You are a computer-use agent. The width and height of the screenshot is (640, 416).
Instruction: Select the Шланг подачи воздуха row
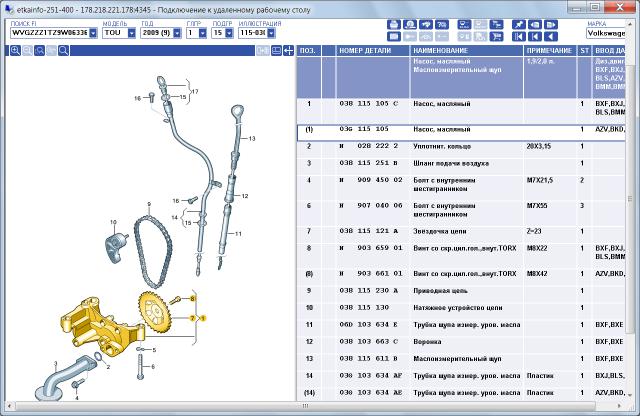[461, 167]
